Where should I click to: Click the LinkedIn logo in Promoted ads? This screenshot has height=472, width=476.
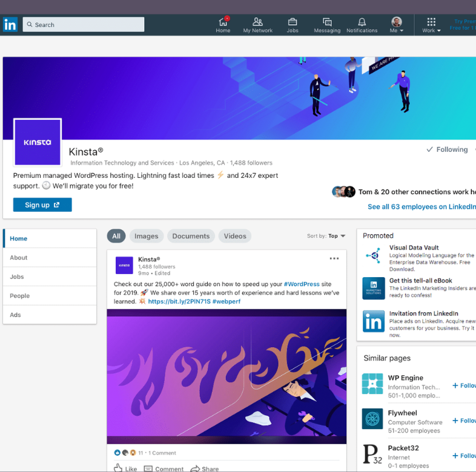[374, 321]
